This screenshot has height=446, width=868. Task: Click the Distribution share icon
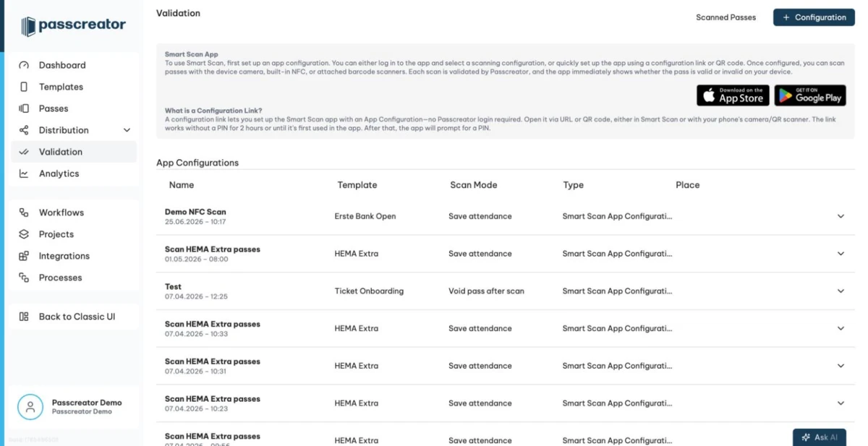click(x=24, y=130)
